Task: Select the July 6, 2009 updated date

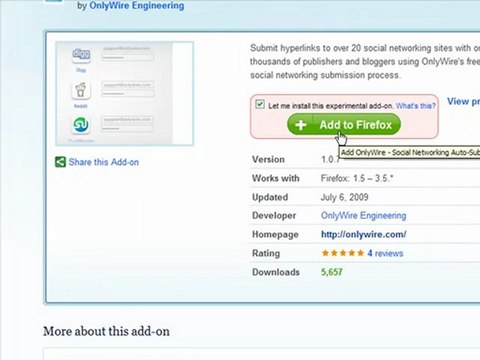Action: tap(344, 197)
